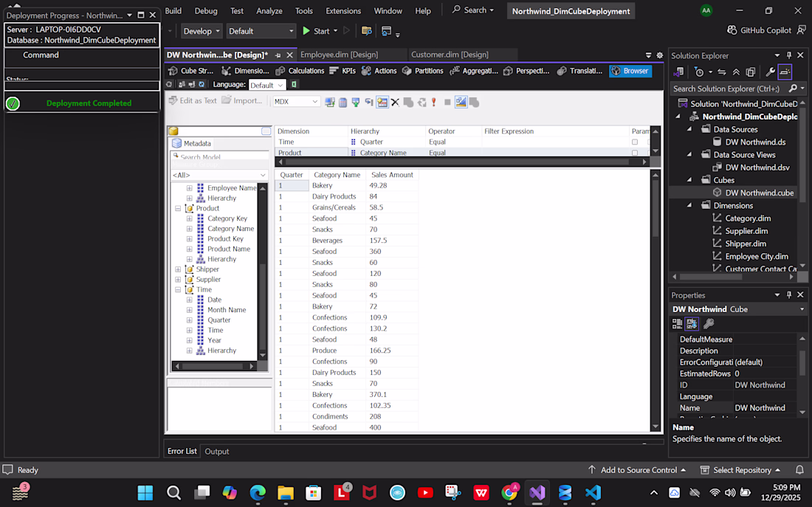Click the green Start button
Screen dimensions: 812x507
point(317,31)
